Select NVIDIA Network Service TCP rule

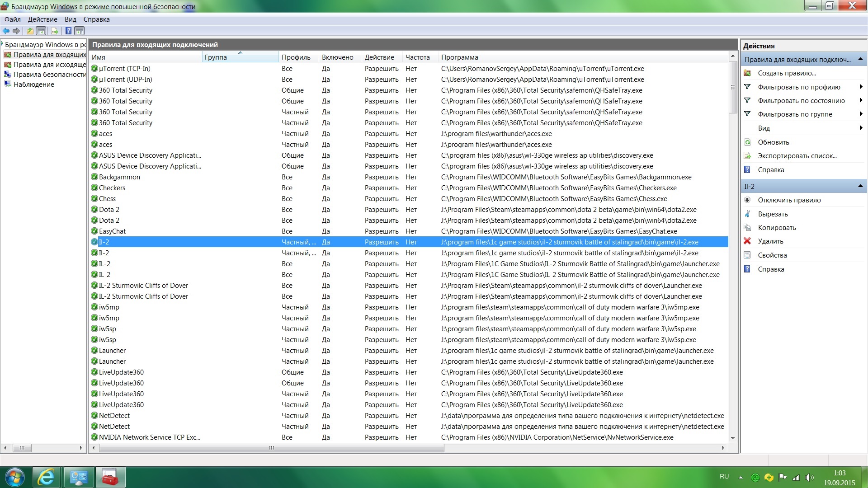[x=409, y=437]
